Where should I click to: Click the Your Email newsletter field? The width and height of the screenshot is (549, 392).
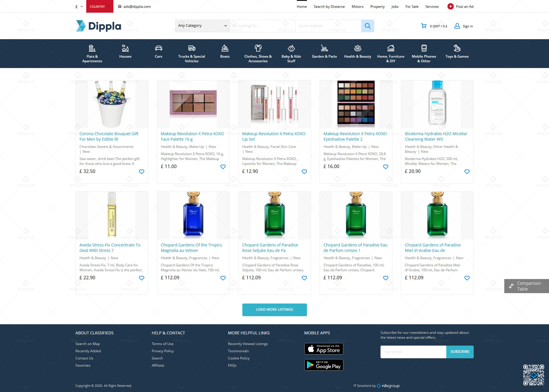click(413, 352)
